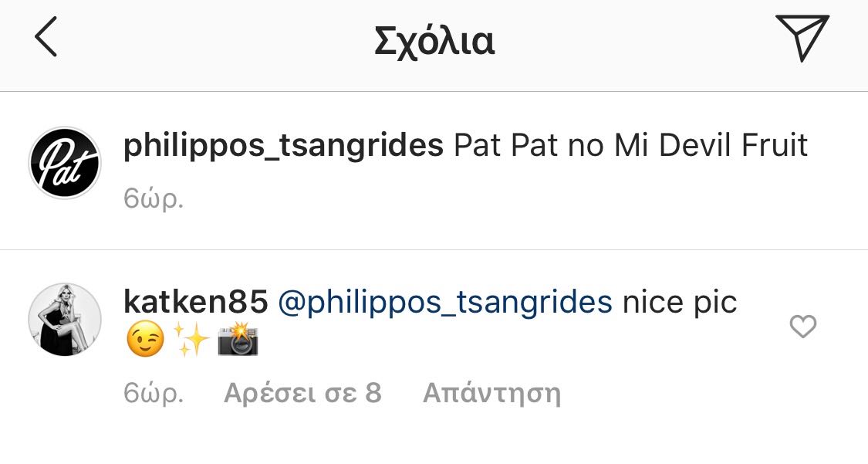Open the direct message paper plane icon
This screenshot has height=464, width=868.
tap(802, 37)
